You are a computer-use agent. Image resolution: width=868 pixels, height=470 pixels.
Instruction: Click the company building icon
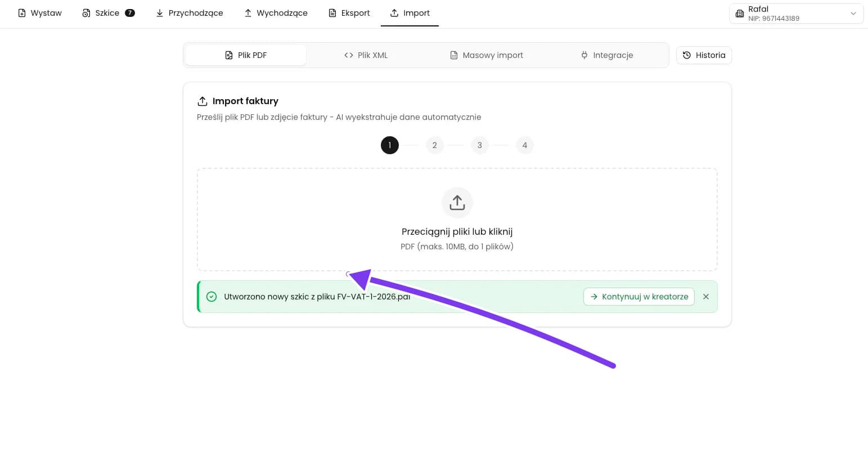740,14
